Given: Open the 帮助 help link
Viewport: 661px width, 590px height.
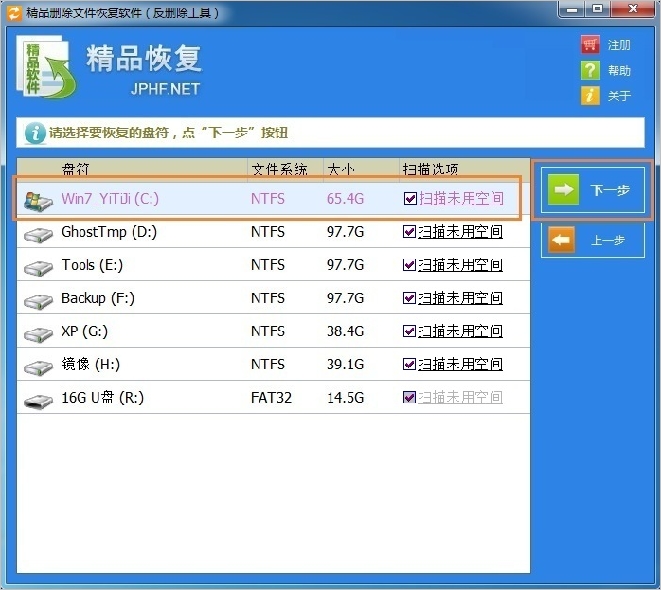Looking at the screenshot, I should click(619, 70).
